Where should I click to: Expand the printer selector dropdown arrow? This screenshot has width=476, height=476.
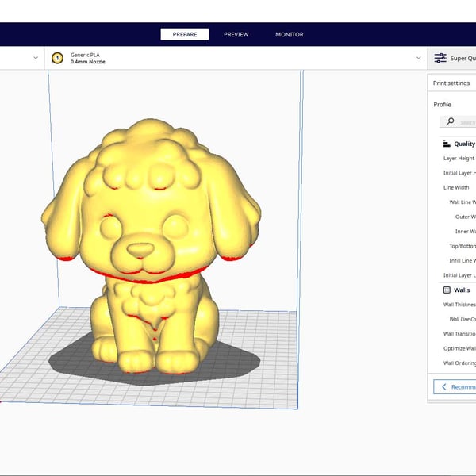click(36, 58)
